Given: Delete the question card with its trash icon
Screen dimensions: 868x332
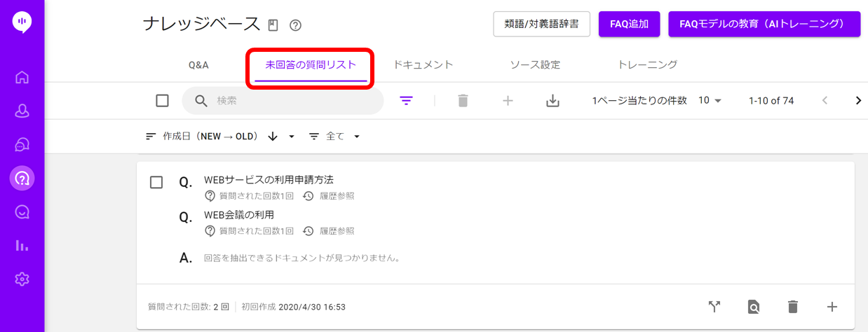Looking at the screenshot, I should click(x=793, y=306).
